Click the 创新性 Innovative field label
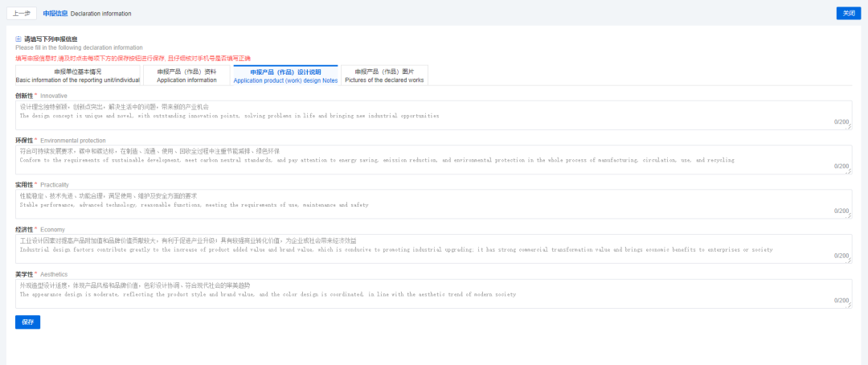 (26, 96)
